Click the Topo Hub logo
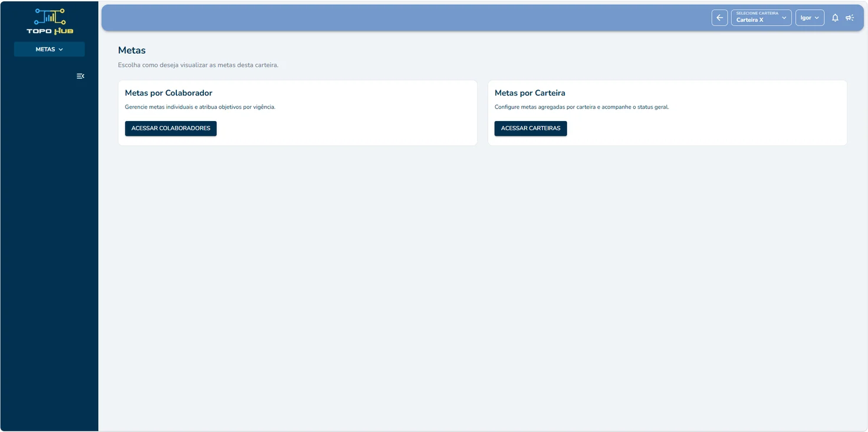Image resolution: width=868 pixels, height=432 pixels. [50, 22]
